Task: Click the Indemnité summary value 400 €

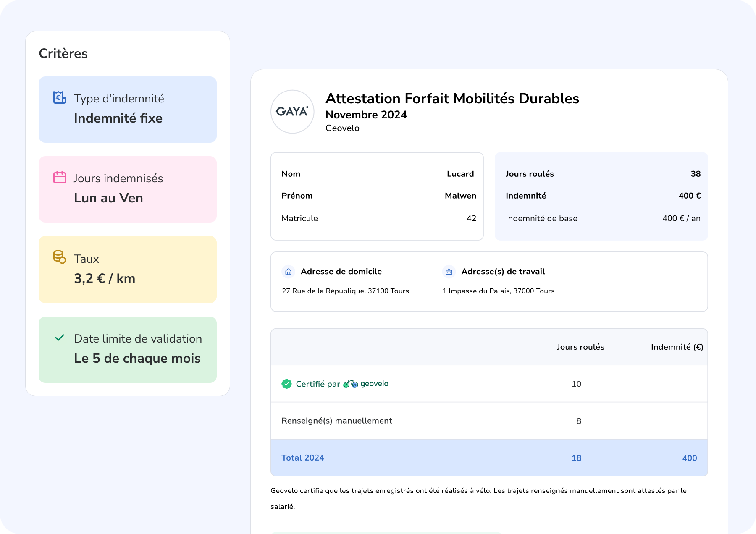Action: pos(690,196)
